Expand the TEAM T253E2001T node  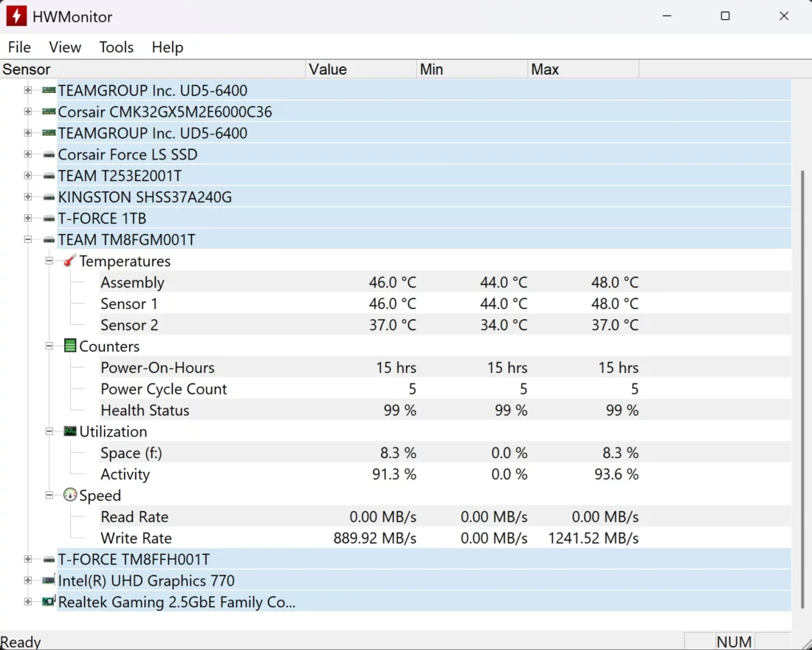28,176
